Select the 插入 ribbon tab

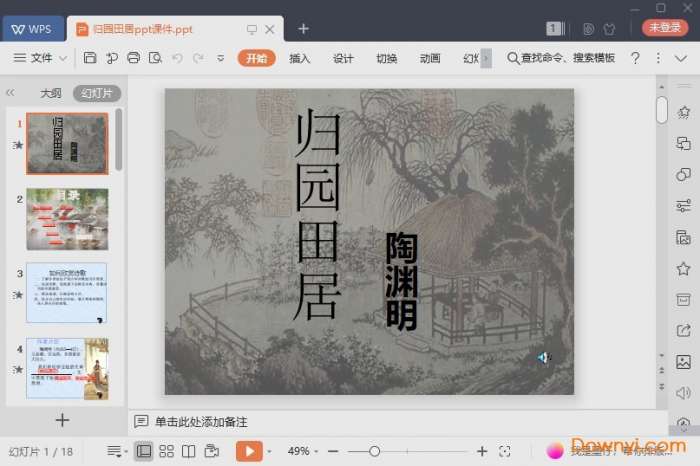coord(300,58)
